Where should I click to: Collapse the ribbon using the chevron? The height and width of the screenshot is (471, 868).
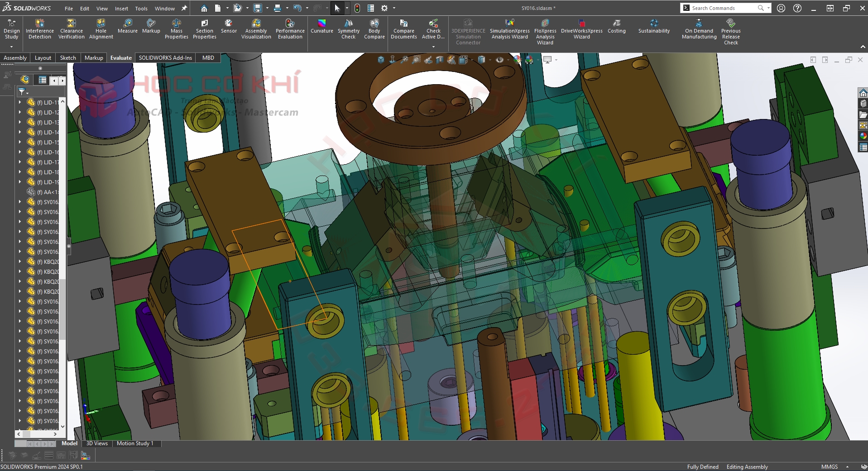(x=863, y=47)
